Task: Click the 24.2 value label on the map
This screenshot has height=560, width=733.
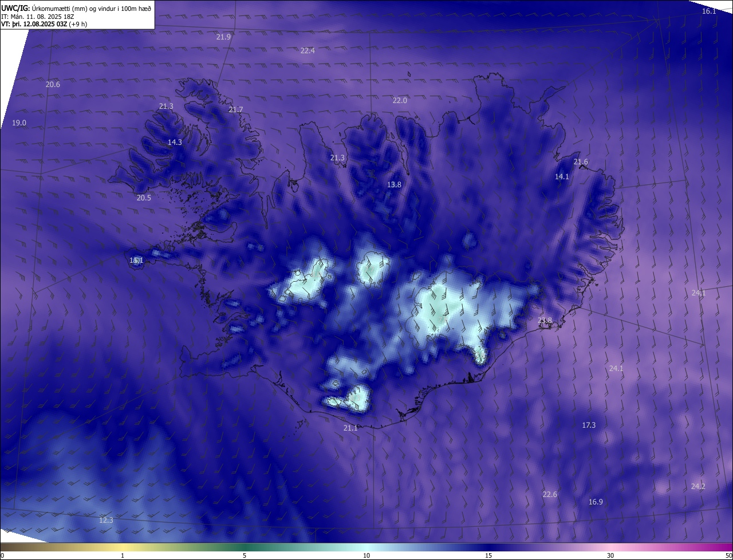Action: (698, 486)
